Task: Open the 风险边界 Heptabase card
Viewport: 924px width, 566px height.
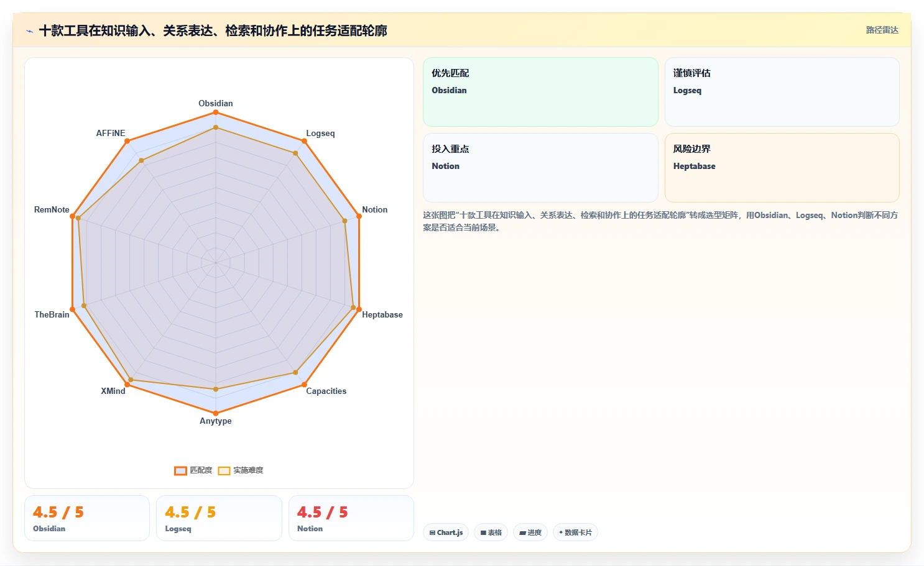Action: coord(782,168)
